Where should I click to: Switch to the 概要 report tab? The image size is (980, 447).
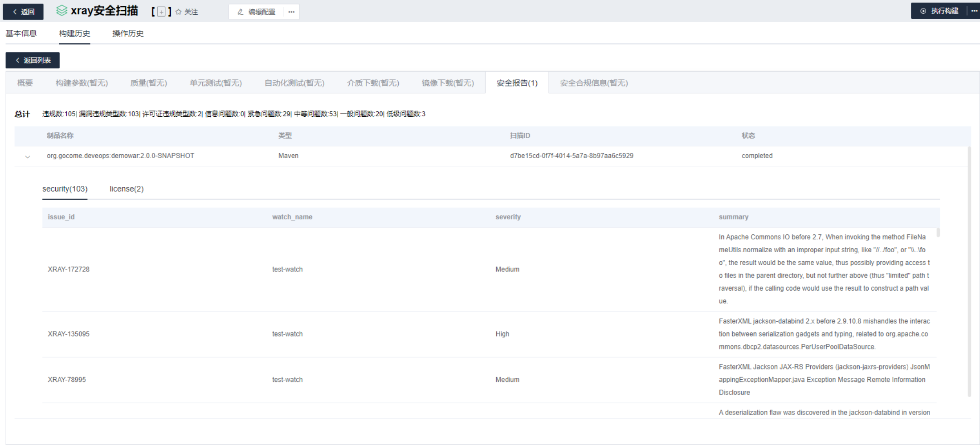tap(24, 83)
